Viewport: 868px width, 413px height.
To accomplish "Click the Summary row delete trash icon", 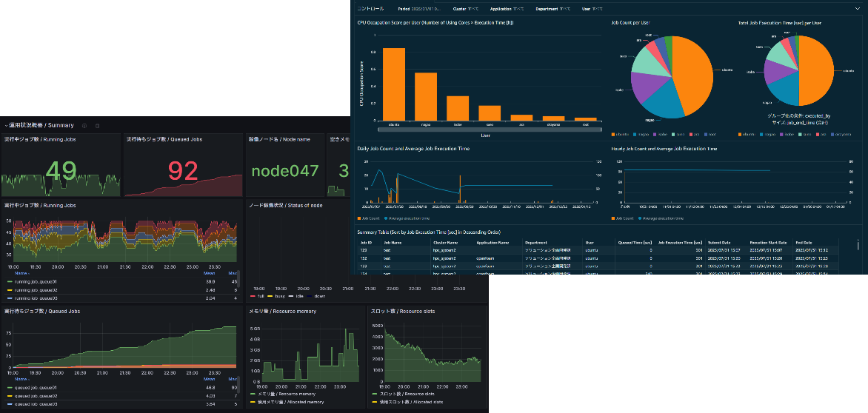I will point(97,126).
